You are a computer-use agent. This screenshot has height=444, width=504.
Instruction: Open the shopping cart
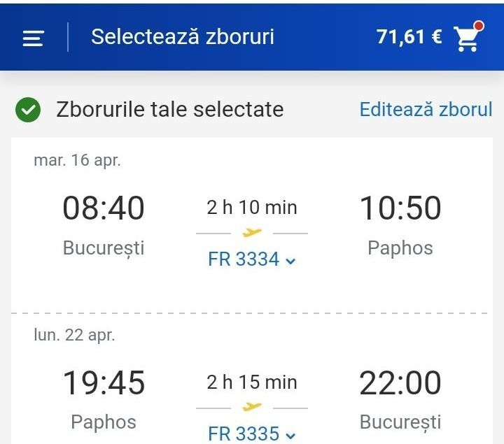point(466,39)
